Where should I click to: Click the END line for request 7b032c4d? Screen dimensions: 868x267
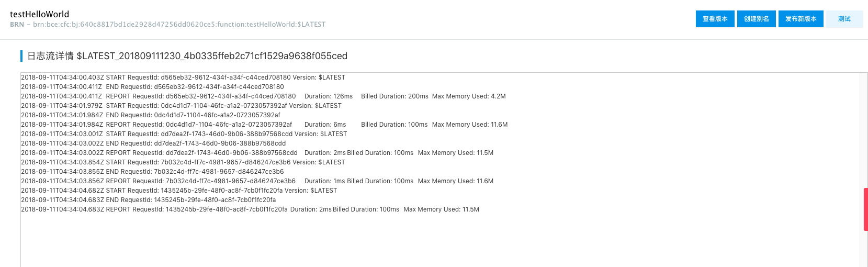click(152, 172)
